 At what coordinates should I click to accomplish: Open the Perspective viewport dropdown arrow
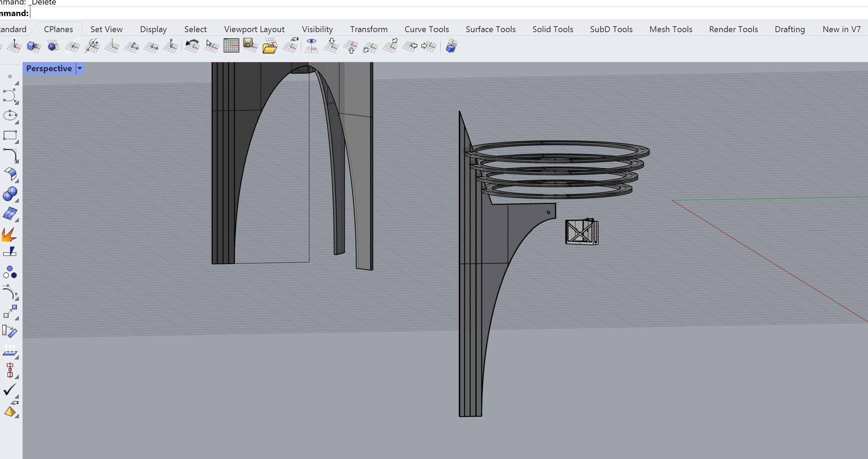tap(80, 68)
